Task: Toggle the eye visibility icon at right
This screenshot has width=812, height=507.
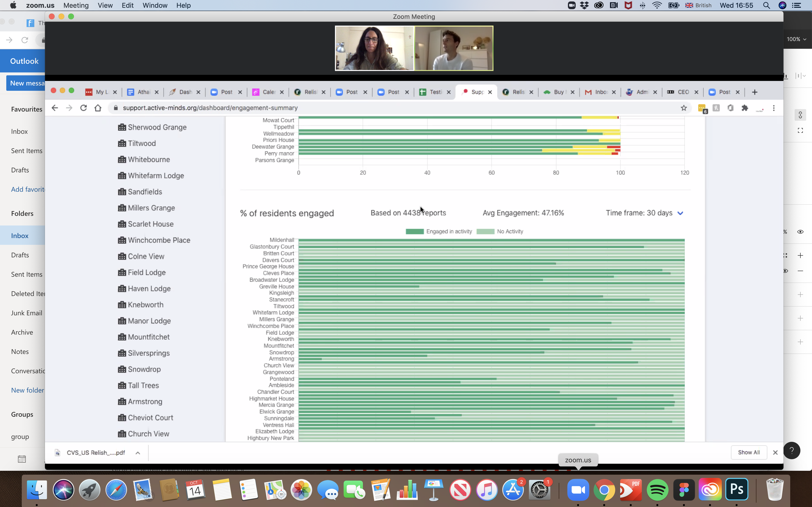Action: click(800, 232)
